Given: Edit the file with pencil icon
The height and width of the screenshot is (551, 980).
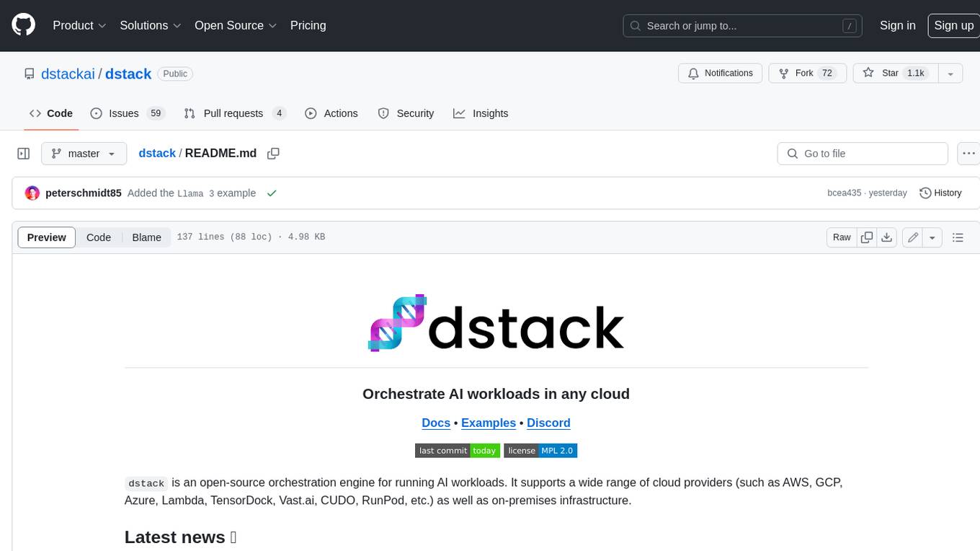Looking at the screenshot, I should [913, 237].
